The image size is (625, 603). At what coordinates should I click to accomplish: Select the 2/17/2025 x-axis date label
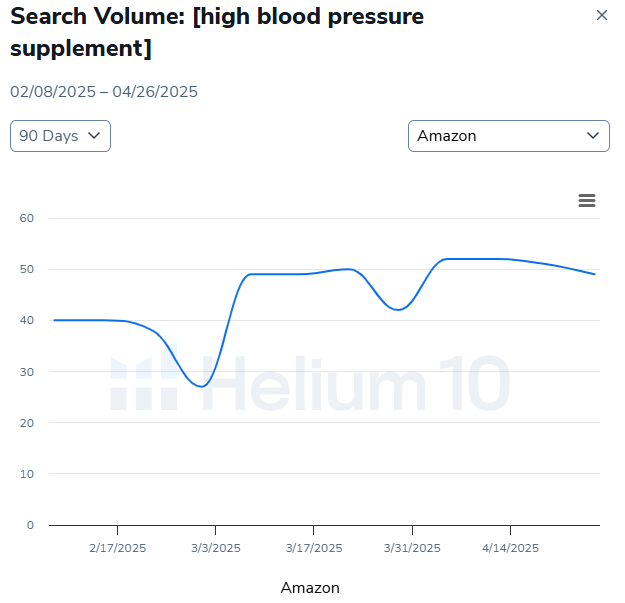click(x=117, y=548)
